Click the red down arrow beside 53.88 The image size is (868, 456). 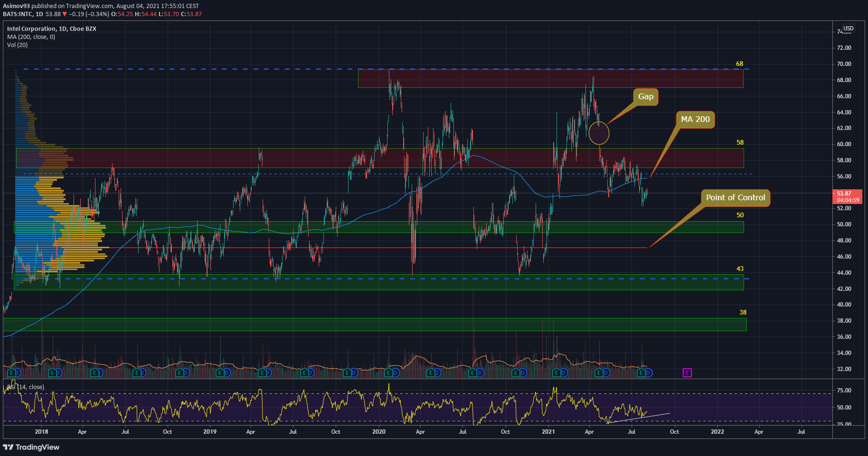[65, 14]
